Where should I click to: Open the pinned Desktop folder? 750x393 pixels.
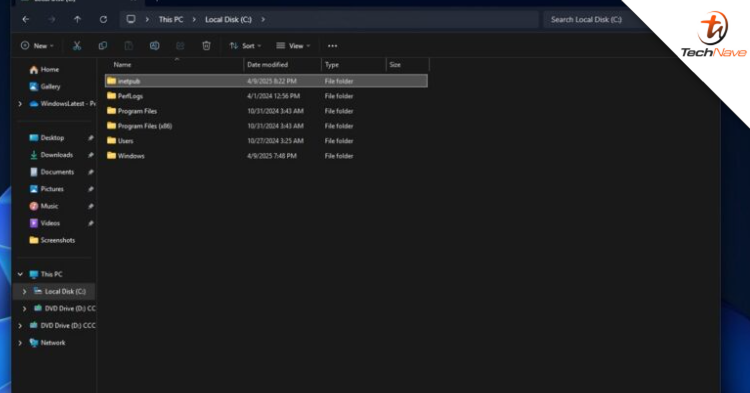(47, 138)
